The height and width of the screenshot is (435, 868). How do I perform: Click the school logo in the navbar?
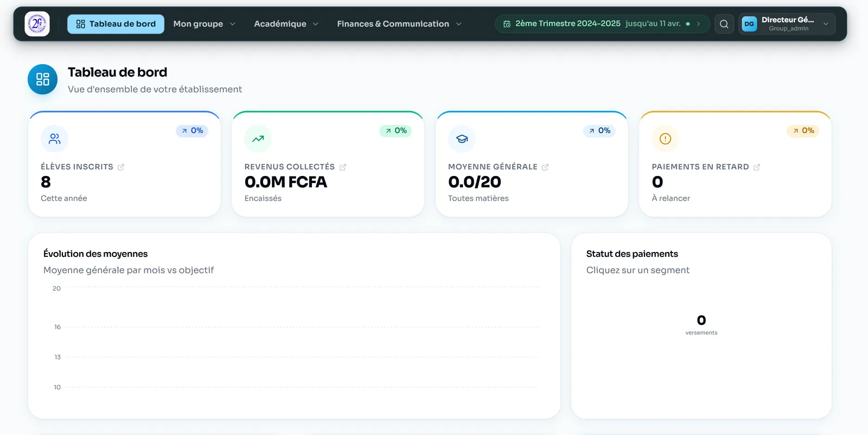(37, 24)
